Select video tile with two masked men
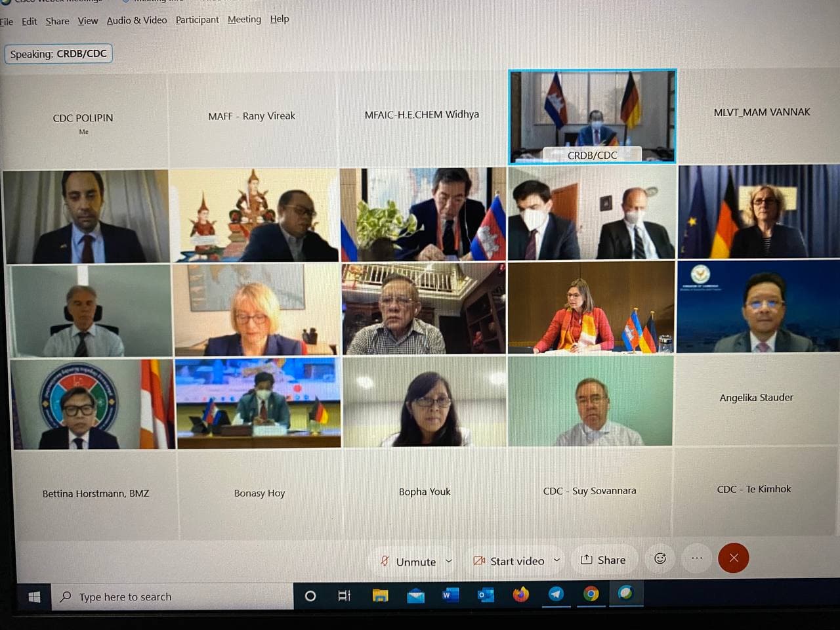The width and height of the screenshot is (840, 630). pyautogui.click(x=592, y=213)
